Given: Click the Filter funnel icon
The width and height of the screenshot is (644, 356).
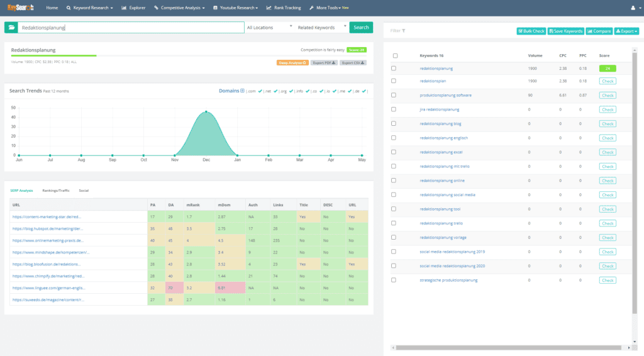Looking at the screenshot, I should pos(404,30).
